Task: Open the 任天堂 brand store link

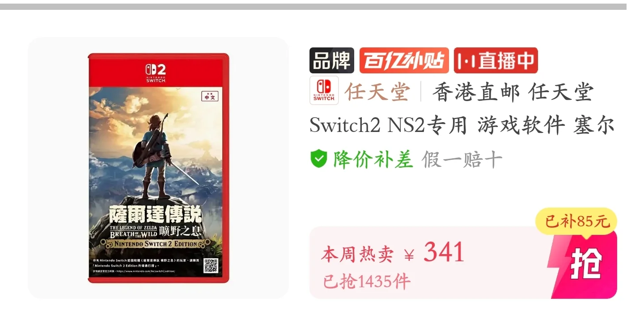Action: [377, 92]
